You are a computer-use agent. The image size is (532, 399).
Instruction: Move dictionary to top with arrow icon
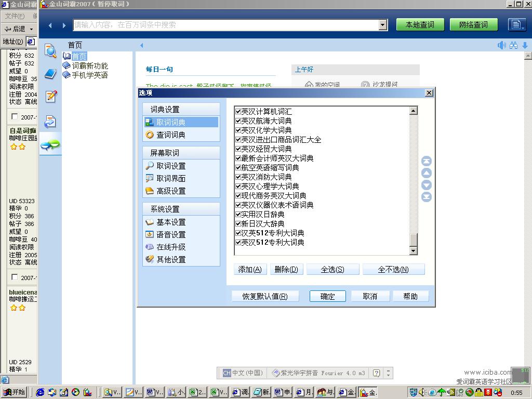[x=426, y=162]
